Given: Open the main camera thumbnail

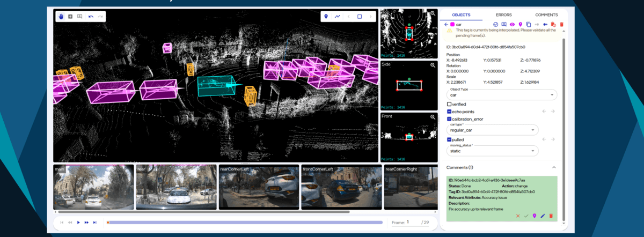Looking at the screenshot, I should click(x=93, y=187).
